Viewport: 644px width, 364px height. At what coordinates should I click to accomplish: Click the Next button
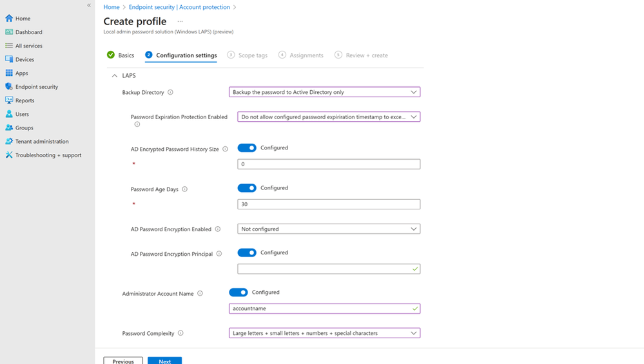(164, 361)
